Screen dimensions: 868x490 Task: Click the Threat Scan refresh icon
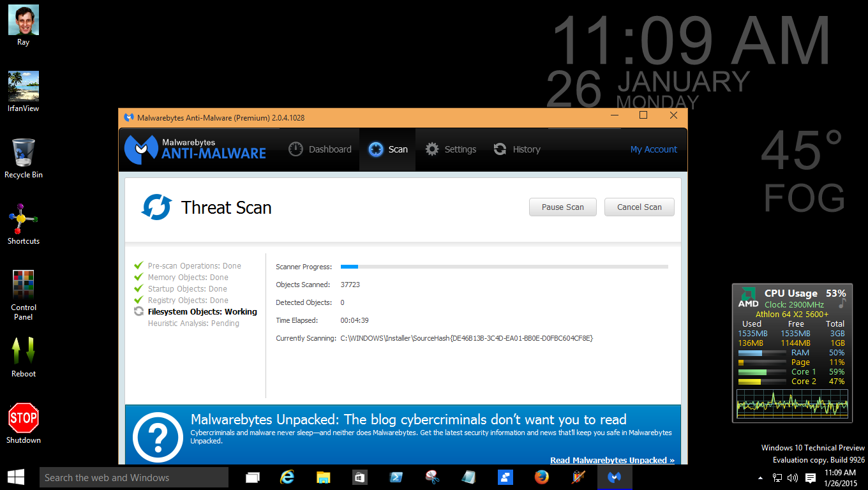click(x=156, y=207)
